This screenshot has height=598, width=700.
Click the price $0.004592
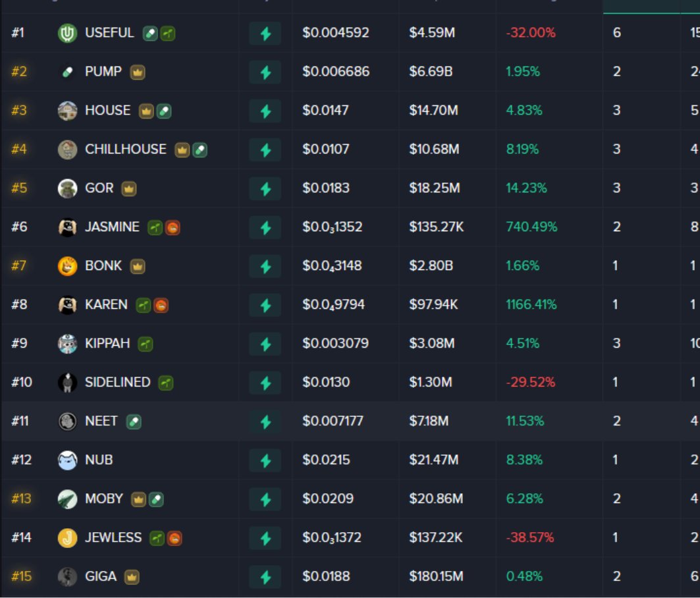(336, 33)
